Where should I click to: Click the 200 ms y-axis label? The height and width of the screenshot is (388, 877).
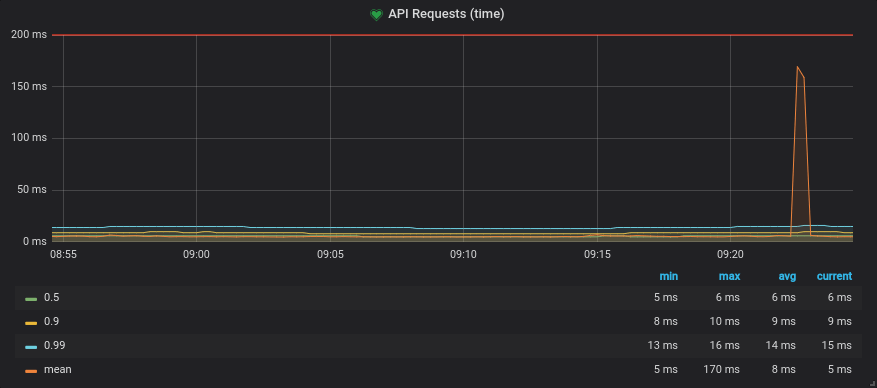[x=29, y=35]
